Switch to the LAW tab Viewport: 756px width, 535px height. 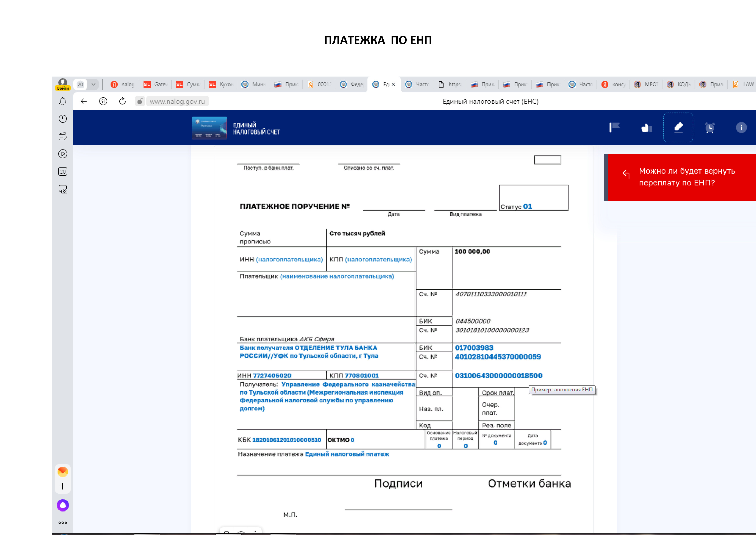click(744, 84)
